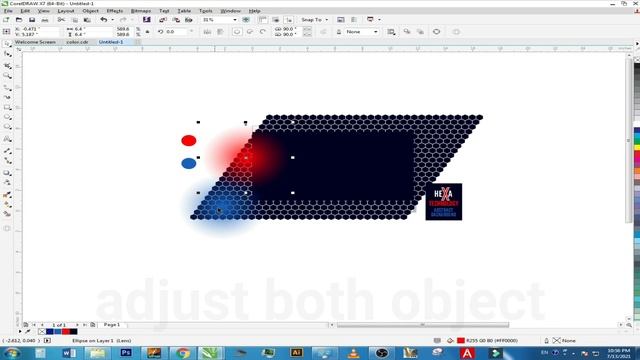
Task: Click the Export icon
Action: [176, 20]
